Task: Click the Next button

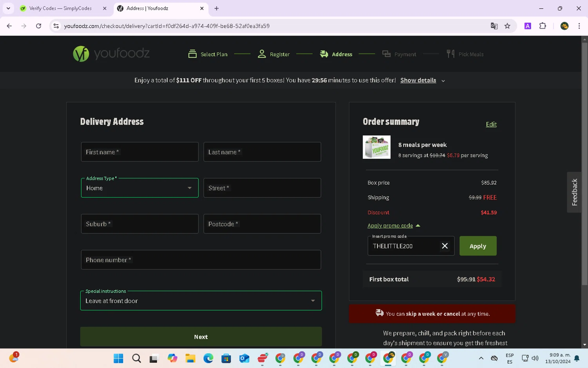Action: pyautogui.click(x=201, y=337)
